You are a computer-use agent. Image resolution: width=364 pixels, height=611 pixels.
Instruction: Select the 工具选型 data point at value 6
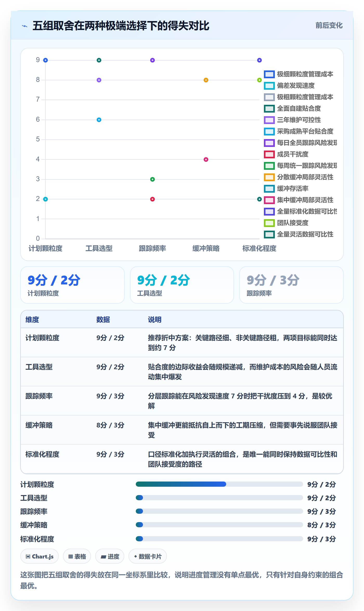point(99,120)
